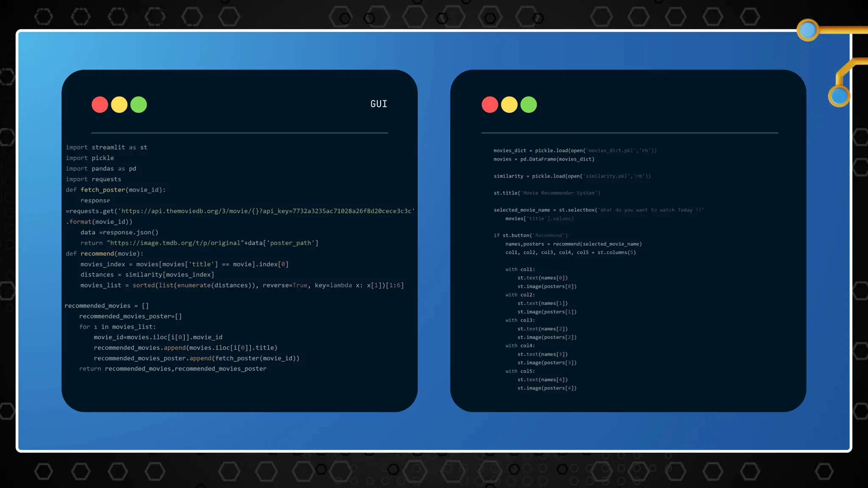Click the 'st.text(names[1])' line
Image resolution: width=868 pixels, height=488 pixels.
click(x=542, y=303)
